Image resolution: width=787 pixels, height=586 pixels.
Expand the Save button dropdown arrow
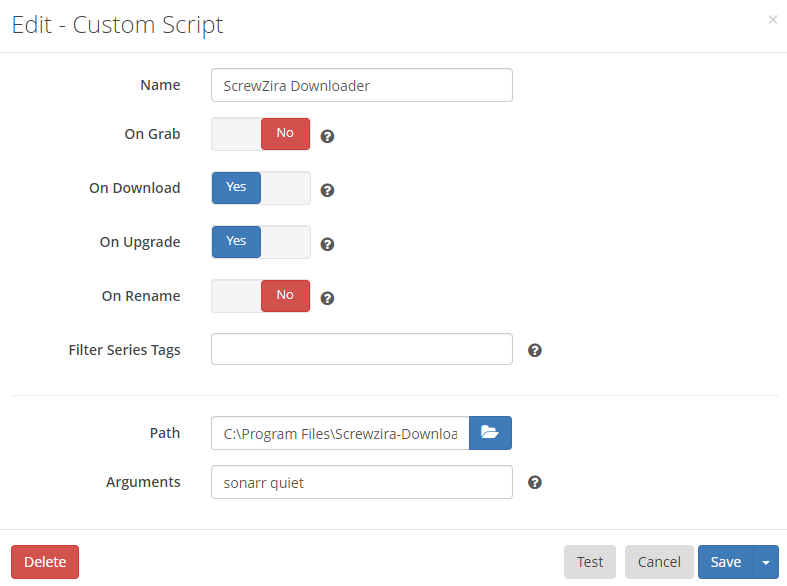click(x=766, y=562)
